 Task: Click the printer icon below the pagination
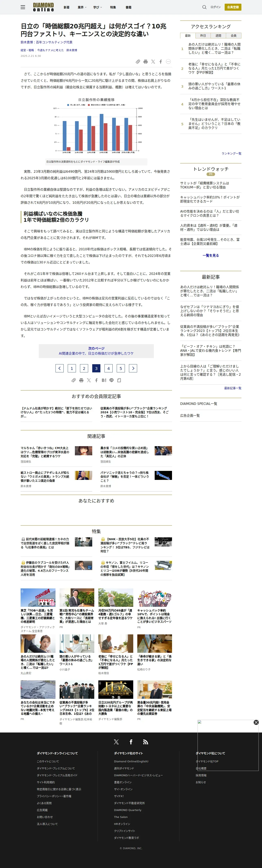(81, 380)
